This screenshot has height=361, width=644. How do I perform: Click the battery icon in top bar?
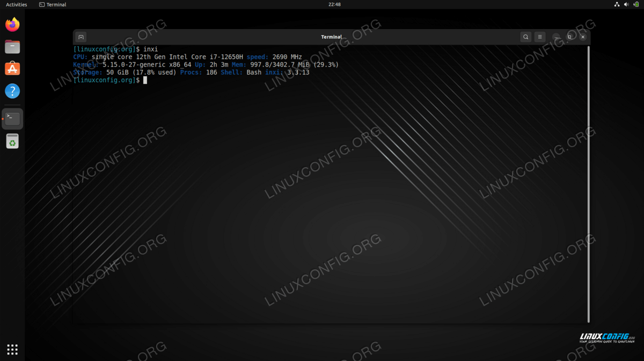(x=637, y=4)
